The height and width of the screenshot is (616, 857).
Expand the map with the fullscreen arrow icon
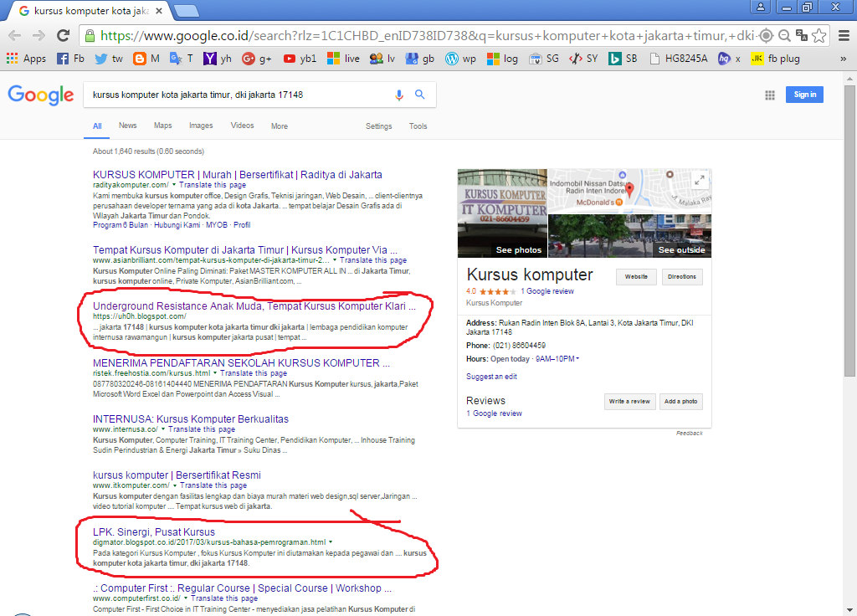coord(699,180)
